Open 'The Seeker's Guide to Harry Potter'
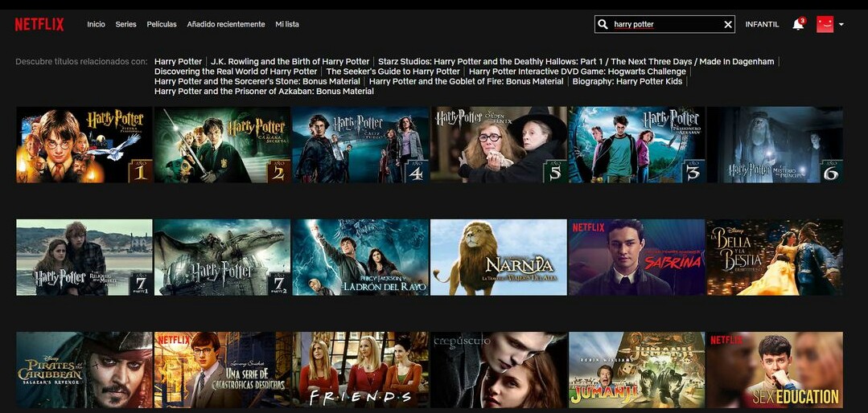 coord(393,72)
